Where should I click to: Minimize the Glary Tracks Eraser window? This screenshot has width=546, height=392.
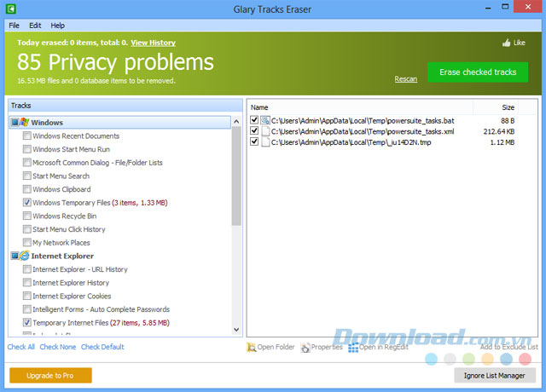click(x=488, y=7)
